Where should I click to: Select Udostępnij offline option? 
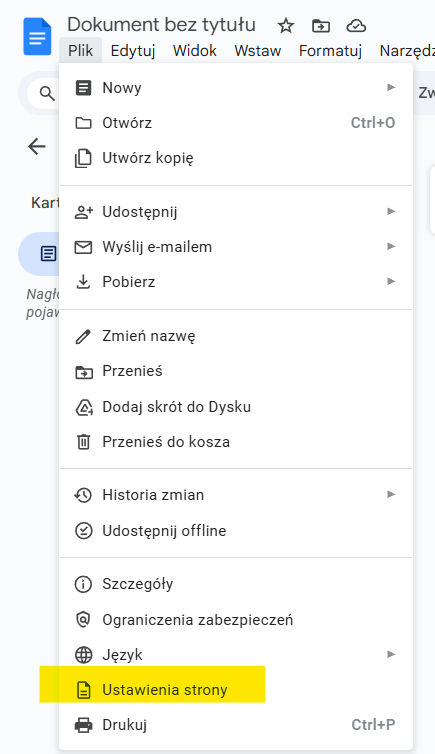coord(236,530)
